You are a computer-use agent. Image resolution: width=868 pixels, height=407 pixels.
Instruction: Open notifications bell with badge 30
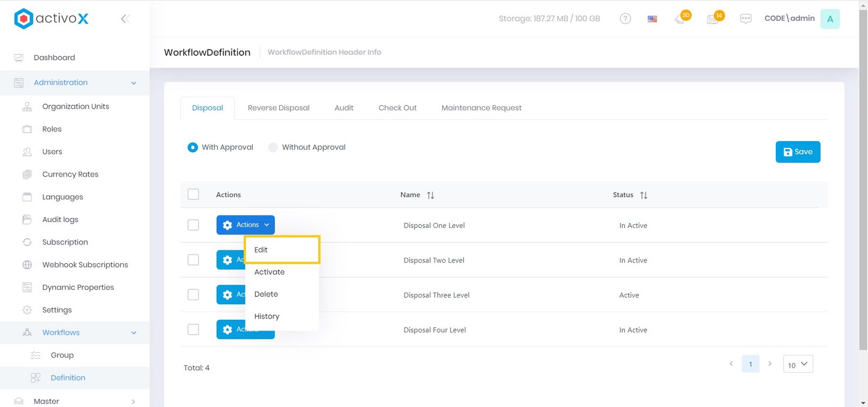point(680,19)
